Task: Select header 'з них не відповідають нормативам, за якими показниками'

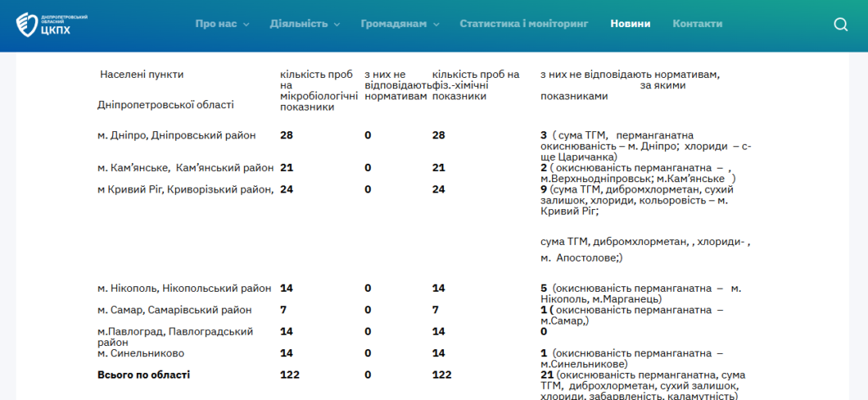Action: [x=630, y=85]
